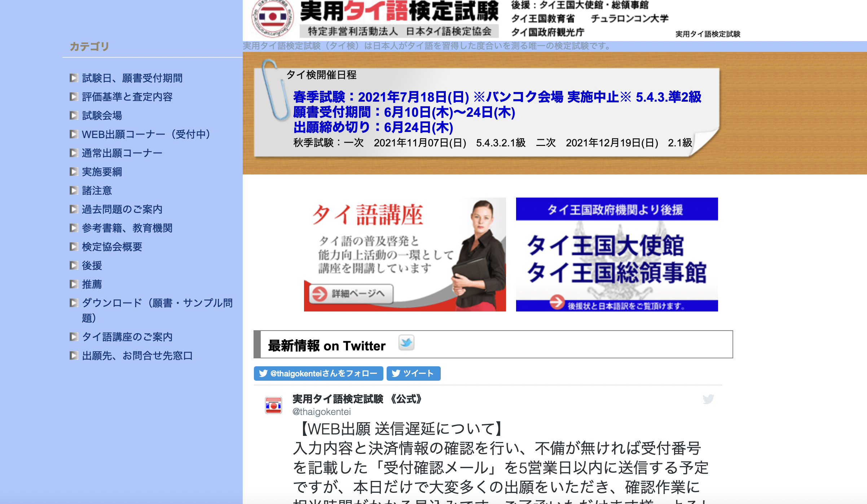This screenshot has height=504, width=867.
Task: Open the 後援 sidebar link
Action: coord(92,265)
